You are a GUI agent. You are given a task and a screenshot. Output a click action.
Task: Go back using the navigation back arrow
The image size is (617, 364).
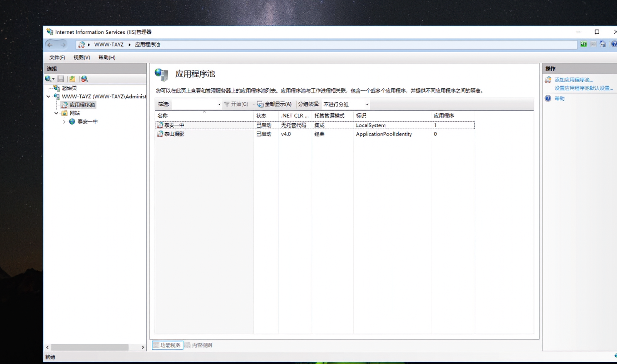coord(50,45)
